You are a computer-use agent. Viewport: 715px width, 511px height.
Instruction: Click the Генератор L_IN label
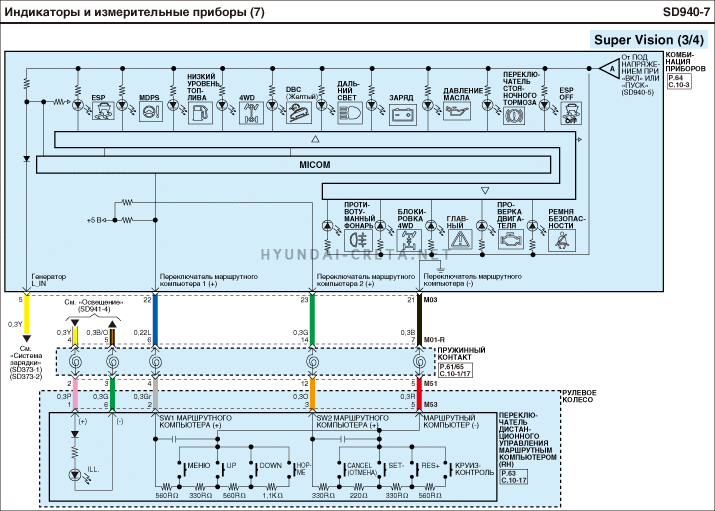point(48,280)
